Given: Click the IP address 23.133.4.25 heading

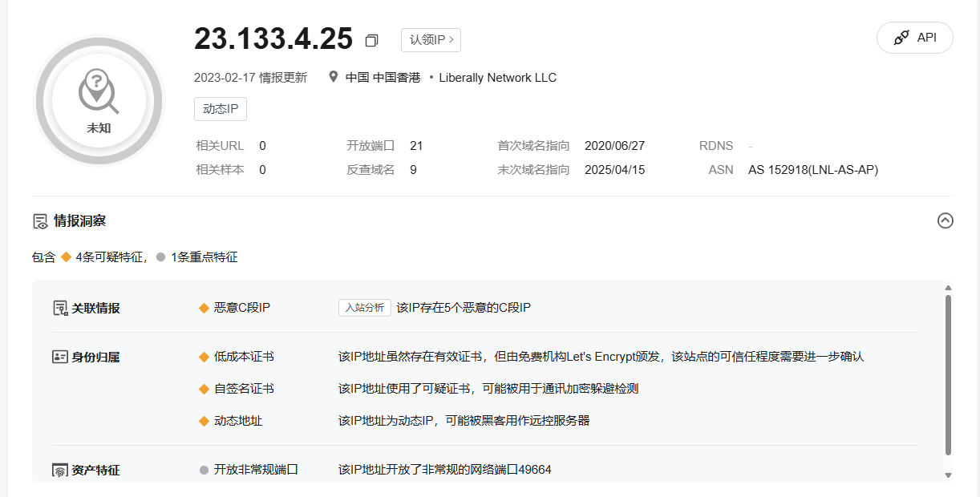Looking at the screenshot, I should click(273, 38).
